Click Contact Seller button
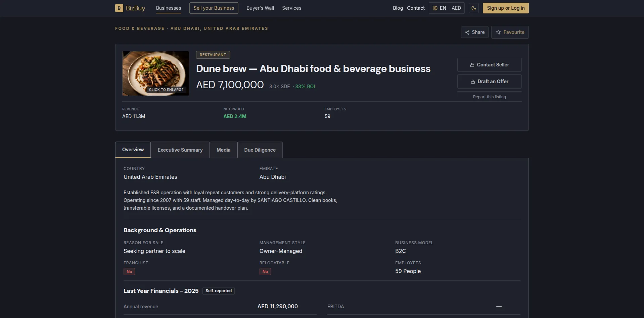 tap(490, 65)
